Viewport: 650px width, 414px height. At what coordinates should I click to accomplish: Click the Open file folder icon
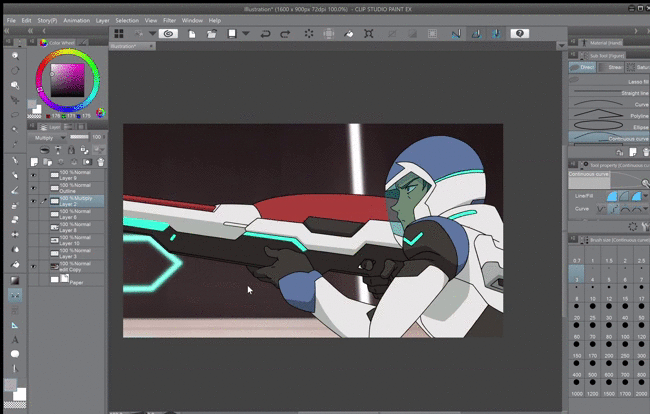click(212, 34)
